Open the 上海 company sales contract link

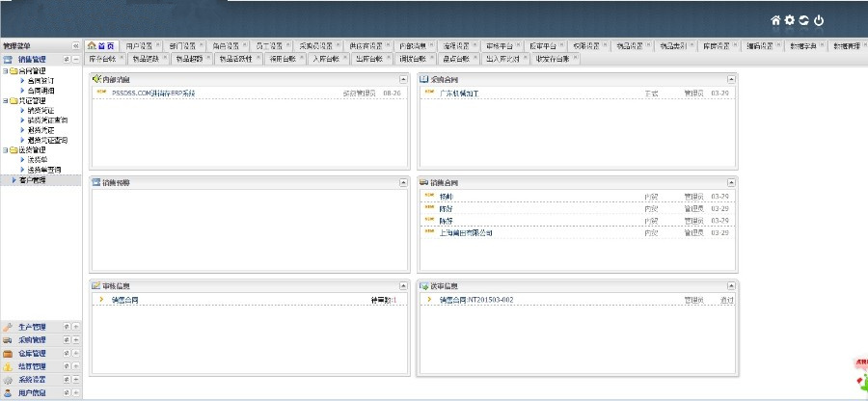tap(466, 233)
